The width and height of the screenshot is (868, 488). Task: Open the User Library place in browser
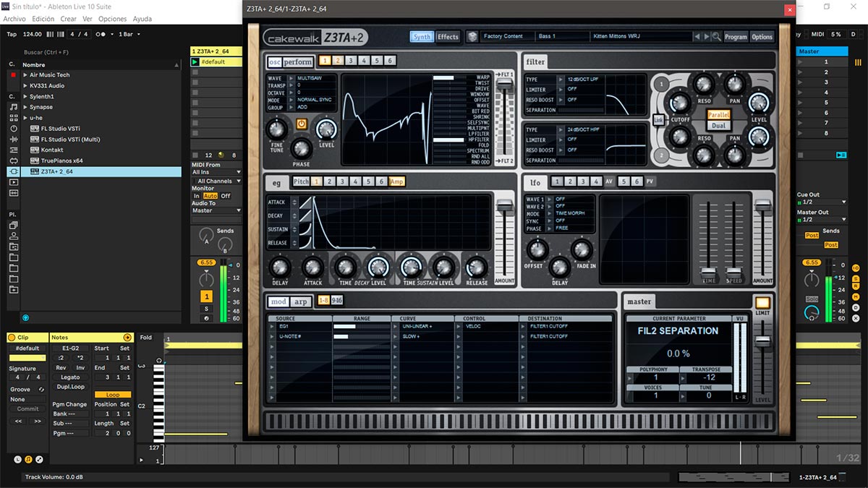[13, 236]
